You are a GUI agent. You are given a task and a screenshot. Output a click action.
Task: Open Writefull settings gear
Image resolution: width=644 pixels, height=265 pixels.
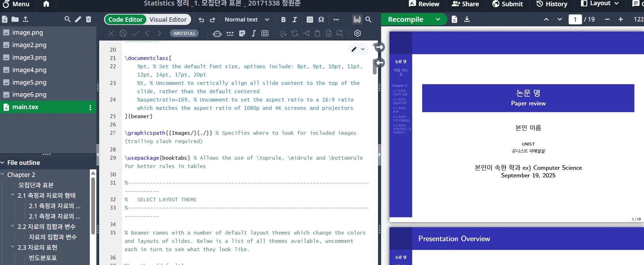click(x=358, y=33)
